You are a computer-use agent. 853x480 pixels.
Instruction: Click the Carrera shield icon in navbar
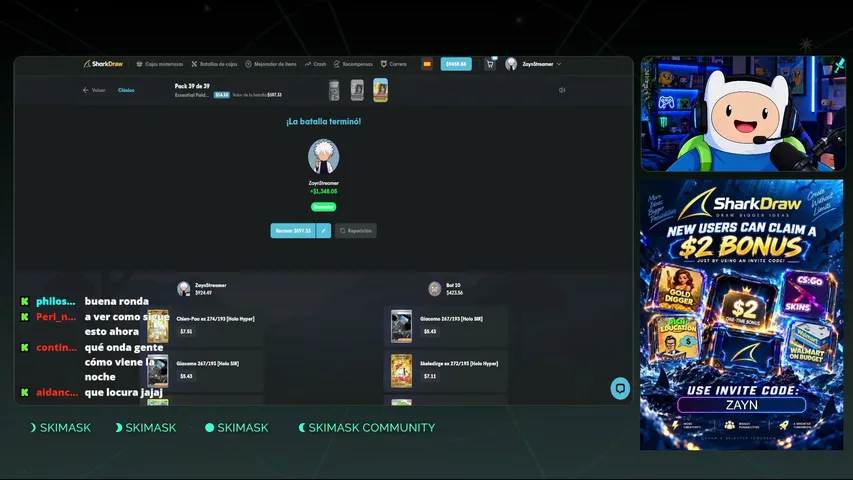384,64
